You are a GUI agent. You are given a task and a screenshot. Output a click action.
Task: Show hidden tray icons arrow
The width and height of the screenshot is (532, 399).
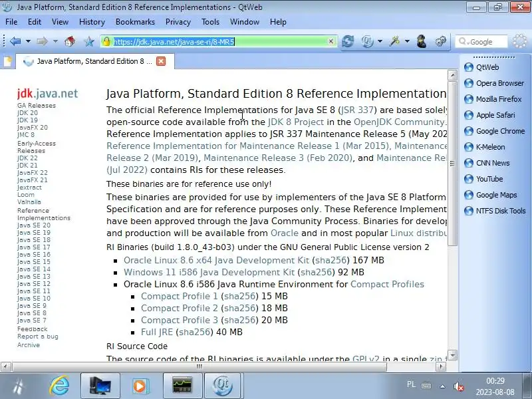point(442,386)
